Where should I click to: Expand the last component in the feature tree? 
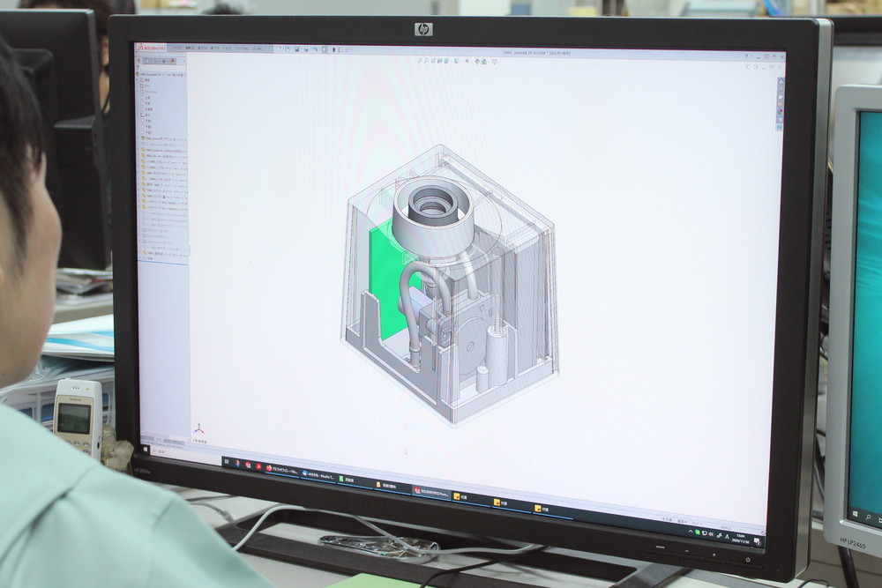click(x=141, y=251)
